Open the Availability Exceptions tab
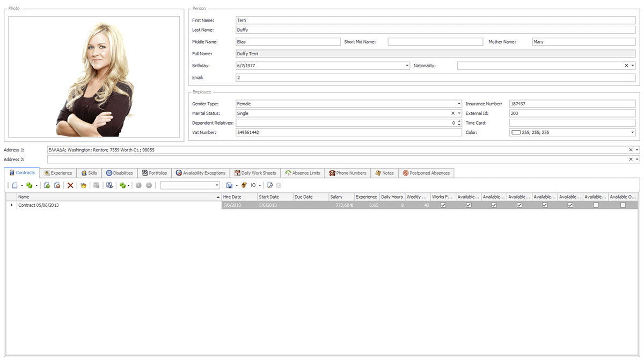644x361 pixels. (201, 173)
